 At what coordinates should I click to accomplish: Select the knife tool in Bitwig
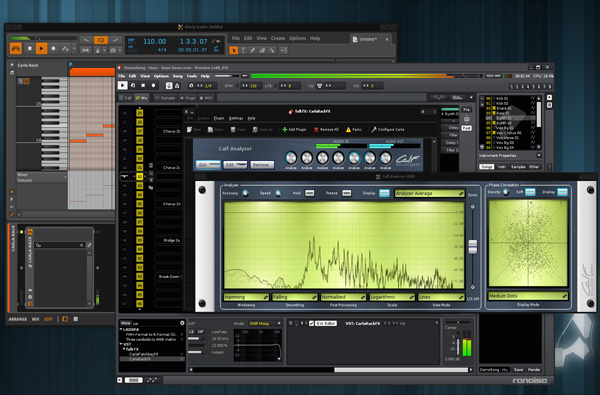tap(272, 50)
